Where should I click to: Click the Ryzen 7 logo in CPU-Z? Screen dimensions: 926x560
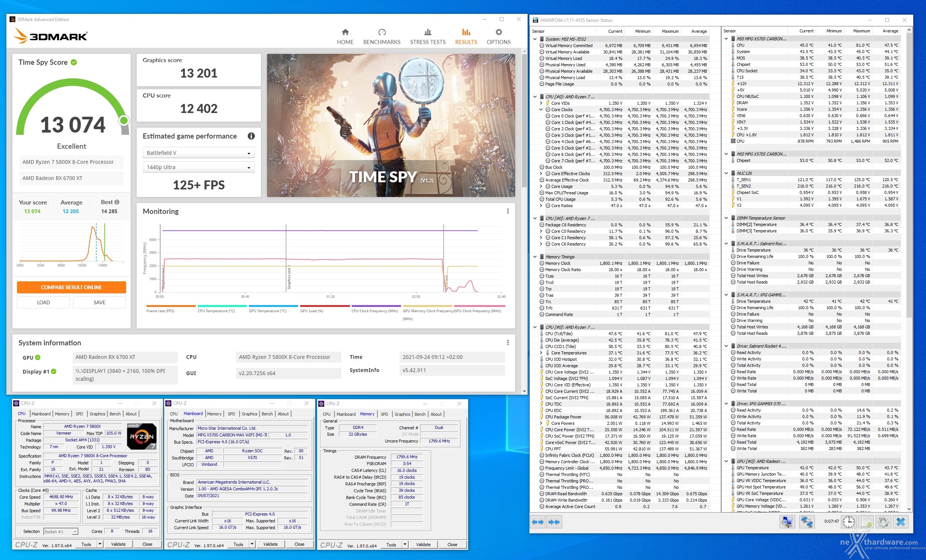[142, 436]
